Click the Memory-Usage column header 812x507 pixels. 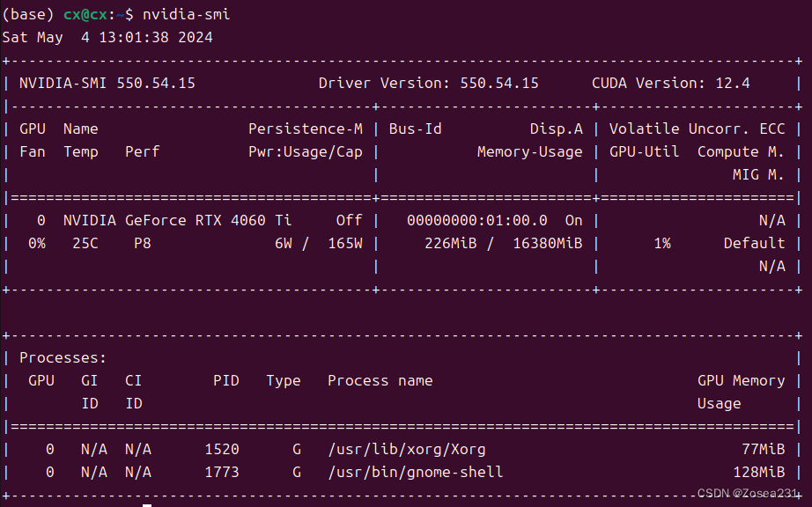(529, 151)
